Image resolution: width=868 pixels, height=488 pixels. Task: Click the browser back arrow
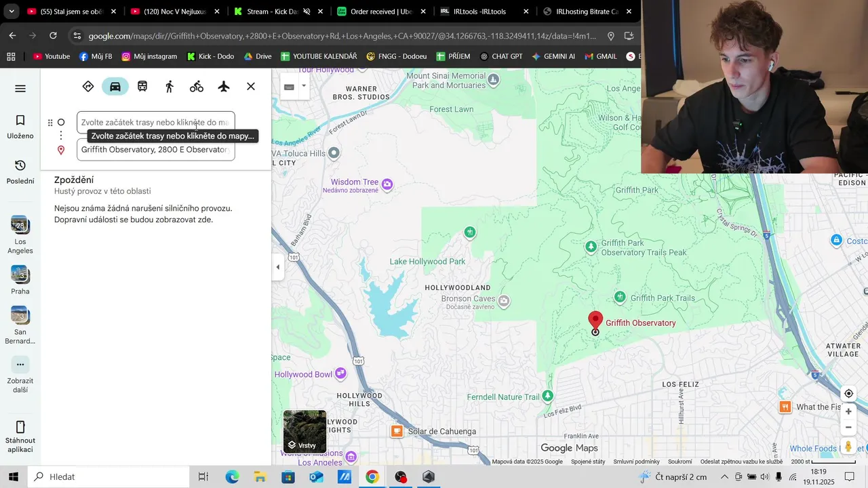click(12, 36)
